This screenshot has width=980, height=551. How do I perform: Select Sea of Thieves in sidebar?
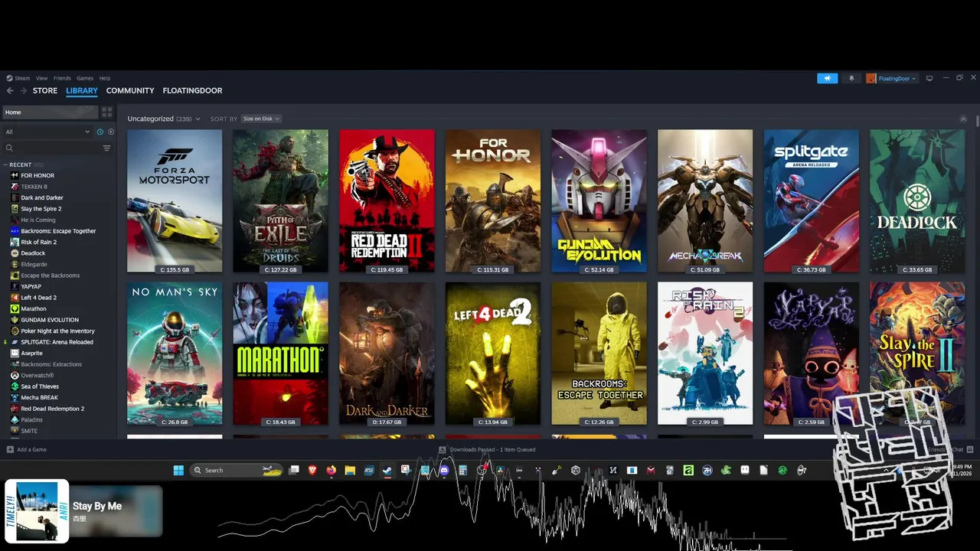click(x=40, y=386)
